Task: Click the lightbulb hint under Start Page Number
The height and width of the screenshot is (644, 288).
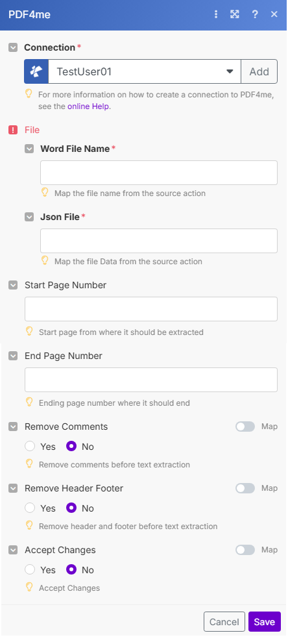Action: point(29,331)
